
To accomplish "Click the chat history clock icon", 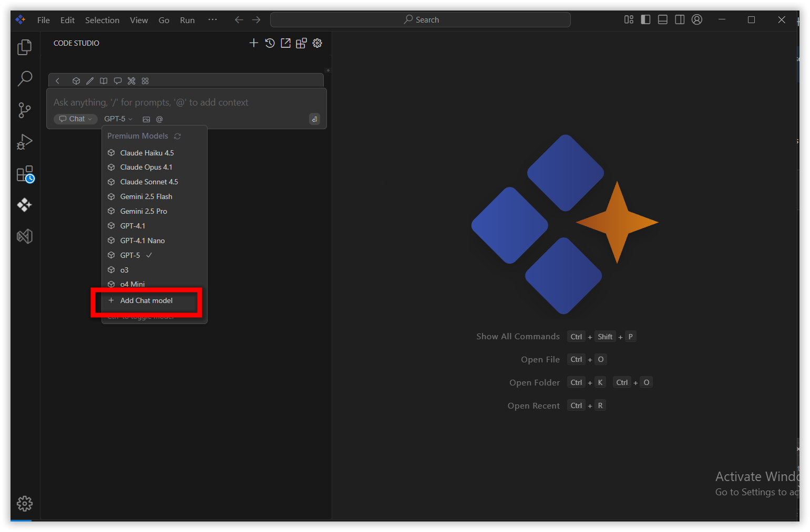I will pos(270,43).
